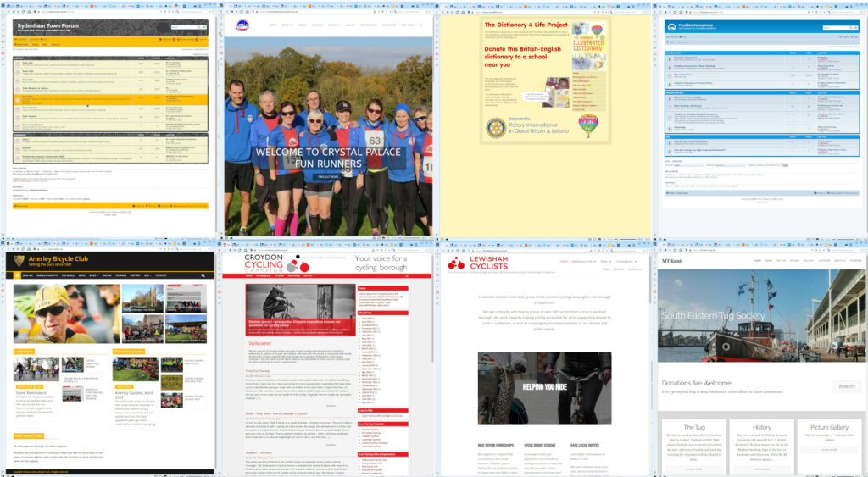Viewport: 868px width, 477px height.
Task: Open the Town Hall forum link
Action: tap(28, 63)
